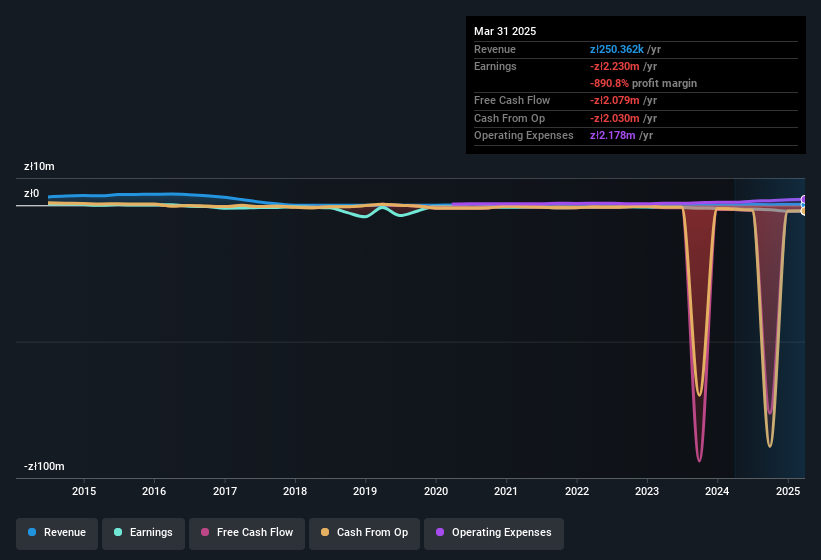Click the 2023 x-axis year label
The width and height of the screenshot is (821, 560).
tap(647, 491)
